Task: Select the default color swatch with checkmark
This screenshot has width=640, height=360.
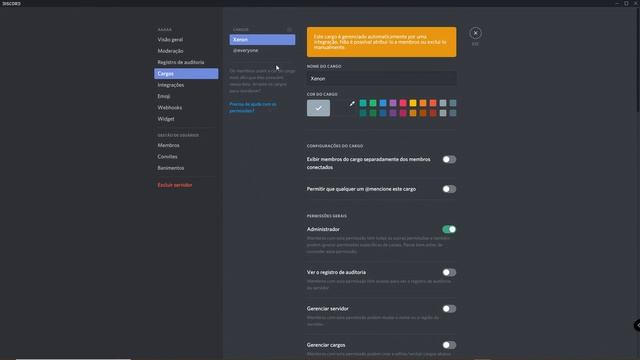Action: pyautogui.click(x=318, y=108)
